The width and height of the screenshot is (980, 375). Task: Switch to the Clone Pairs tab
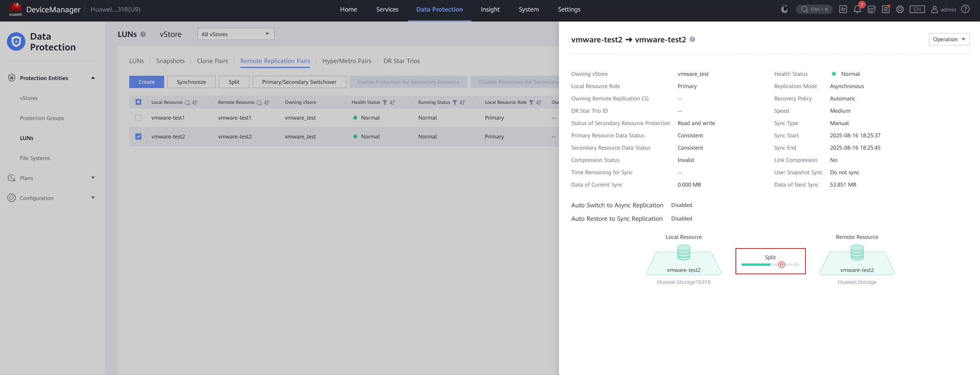tap(212, 61)
